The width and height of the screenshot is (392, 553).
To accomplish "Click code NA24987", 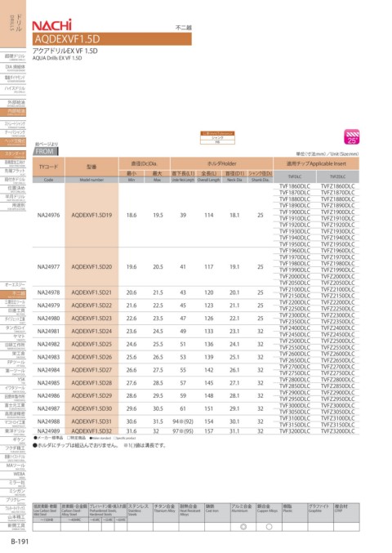I will (x=48, y=408).
